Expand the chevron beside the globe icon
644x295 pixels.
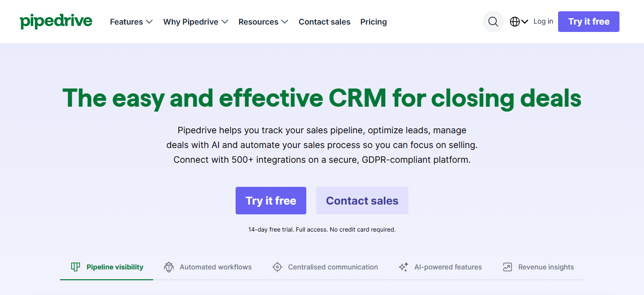click(525, 22)
